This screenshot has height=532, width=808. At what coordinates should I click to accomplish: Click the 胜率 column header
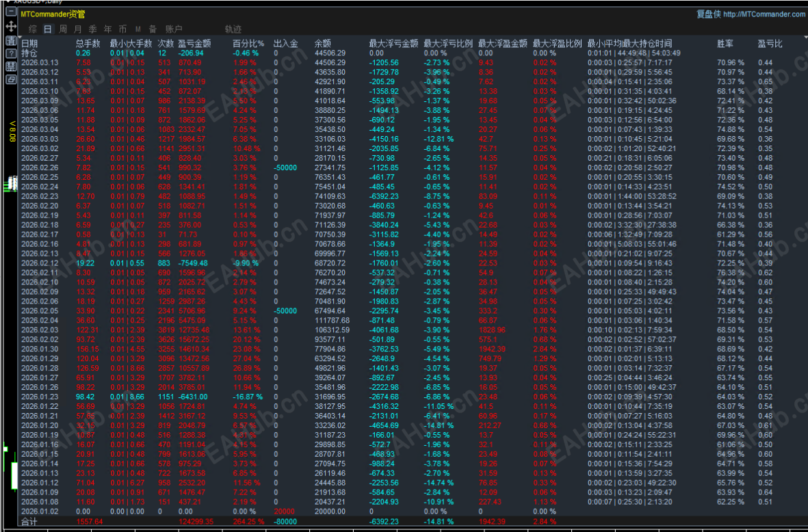pos(725,43)
